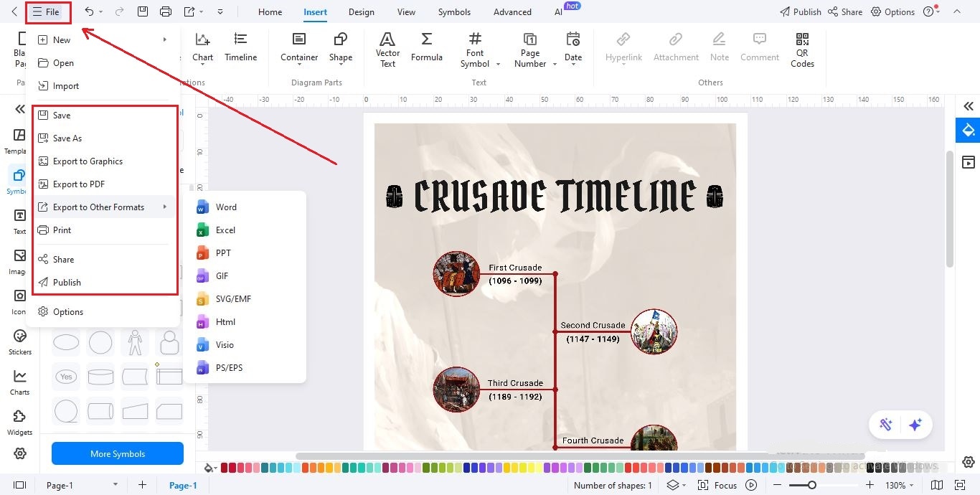Click the Help question mark icon
Image resolution: width=980 pixels, height=495 pixels.
point(928,11)
